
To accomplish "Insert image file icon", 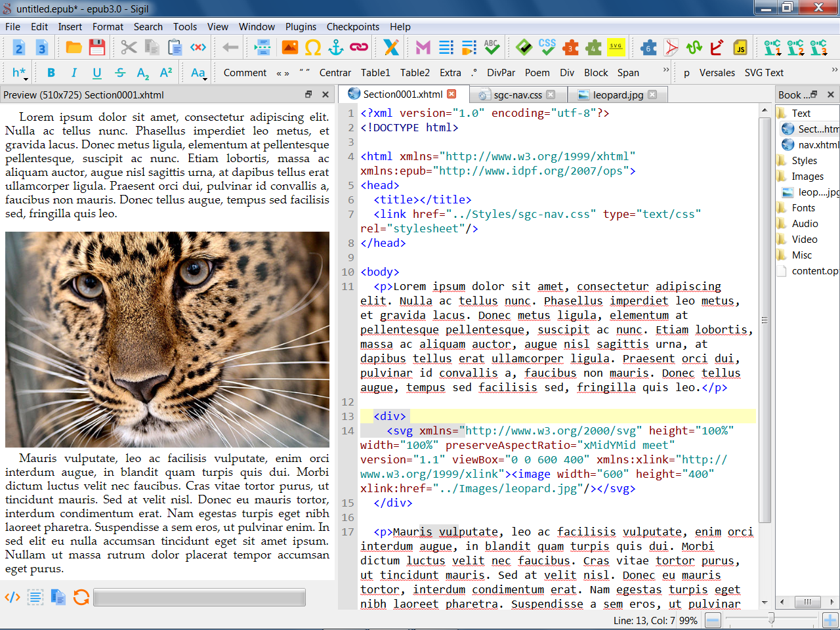I will click(x=289, y=47).
